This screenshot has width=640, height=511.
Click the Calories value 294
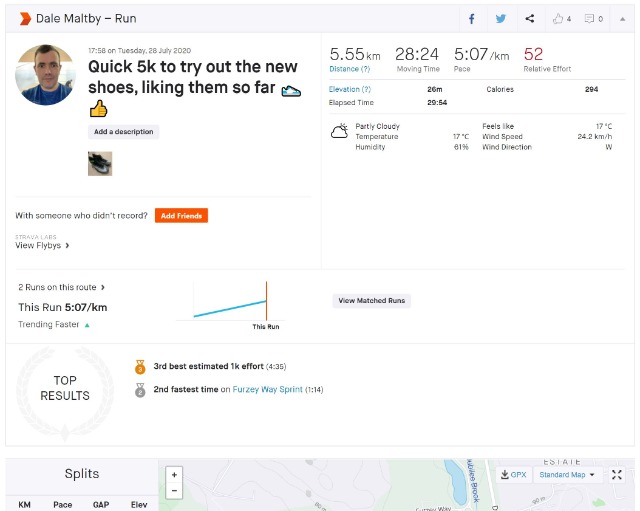point(591,89)
